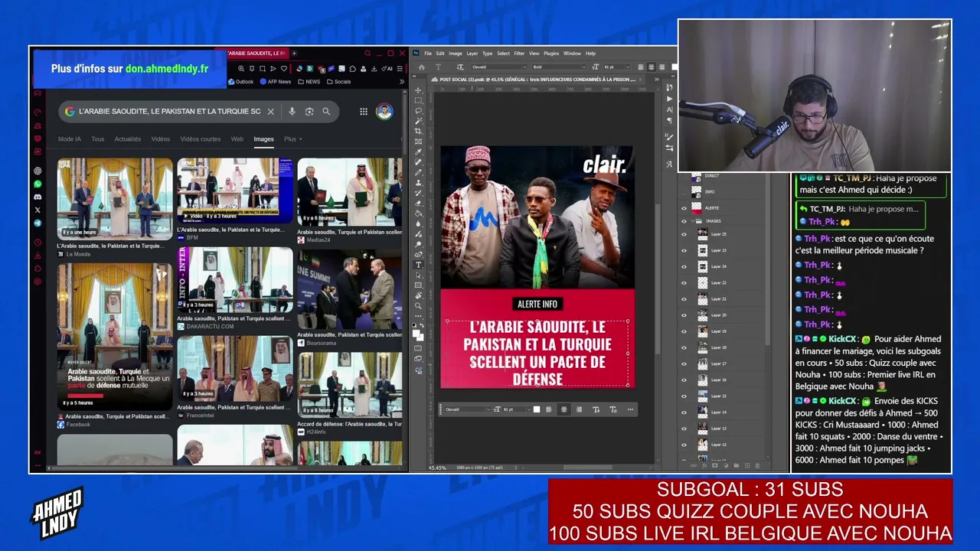
Task: Open the Photoshop Window menu
Action: tap(572, 54)
